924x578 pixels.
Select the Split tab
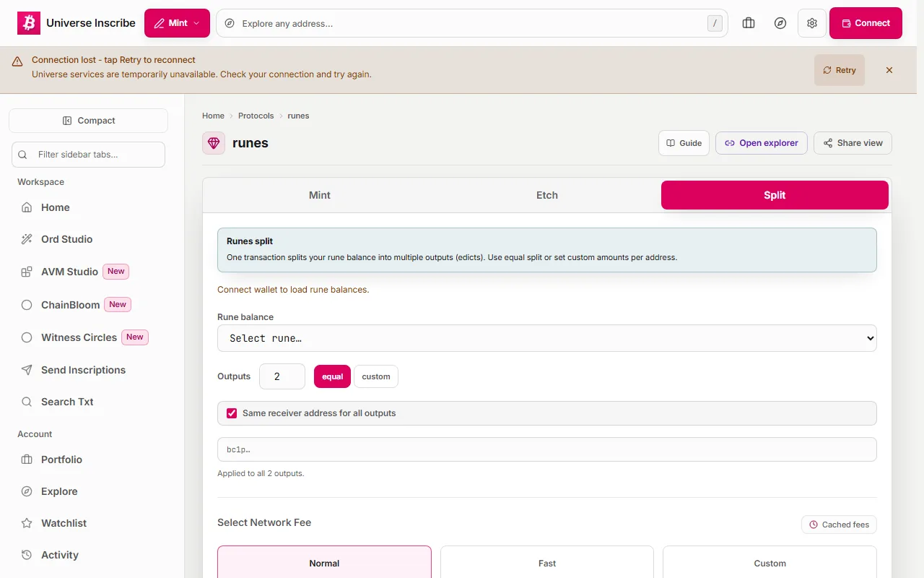pos(775,195)
